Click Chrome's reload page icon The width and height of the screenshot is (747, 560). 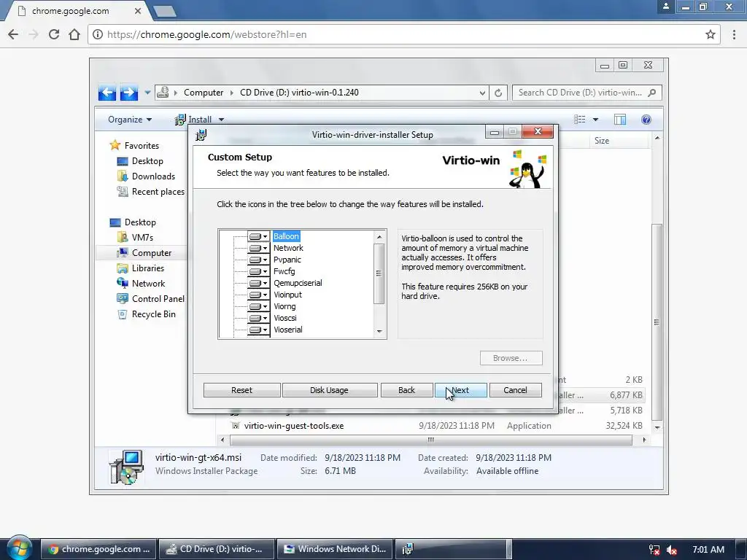54,34
